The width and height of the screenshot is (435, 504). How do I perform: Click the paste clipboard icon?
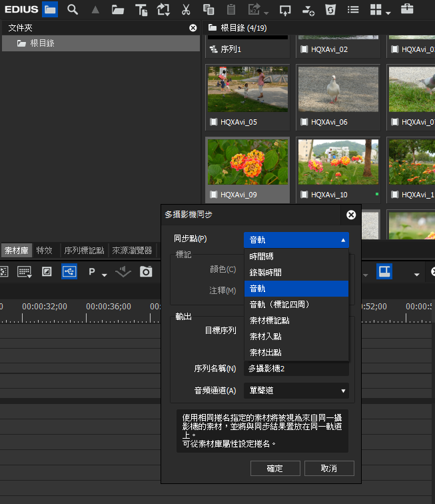point(231,10)
